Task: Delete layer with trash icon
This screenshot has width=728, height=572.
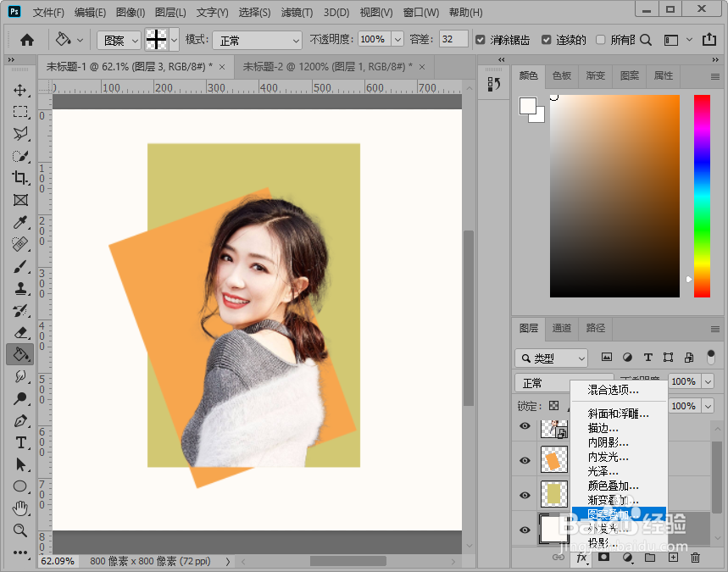Action: point(695,558)
